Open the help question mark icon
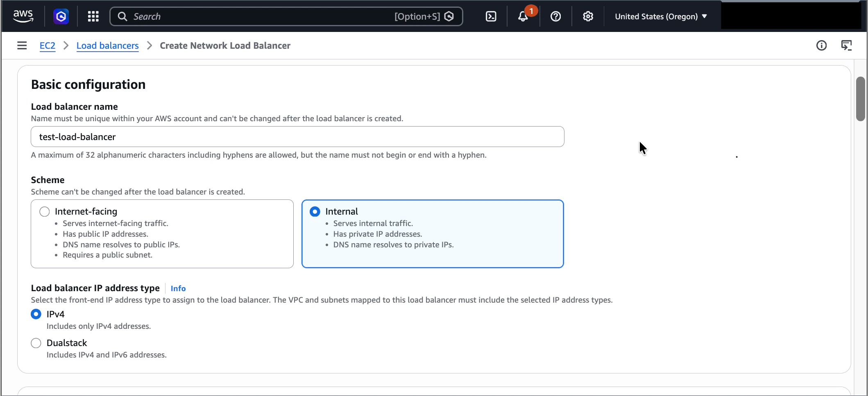Viewport: 868px width, 396px height. pyautogui.click(x=555, y=16)
